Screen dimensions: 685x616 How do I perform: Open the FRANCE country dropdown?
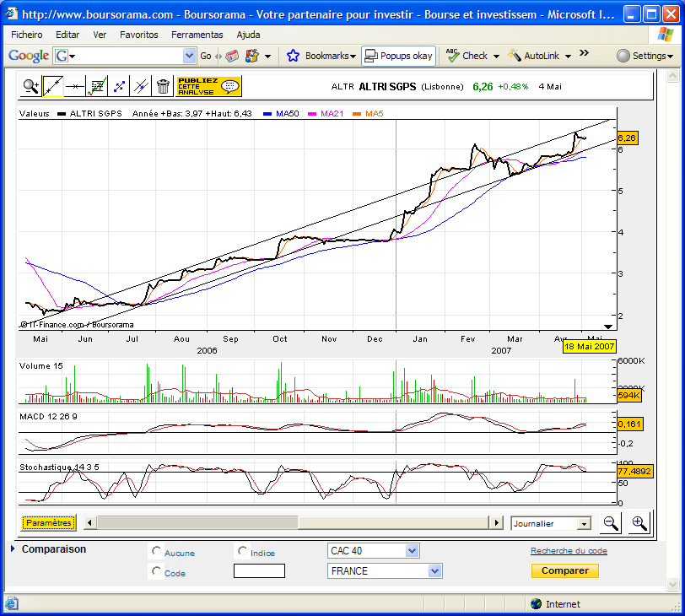pos(385,571)
